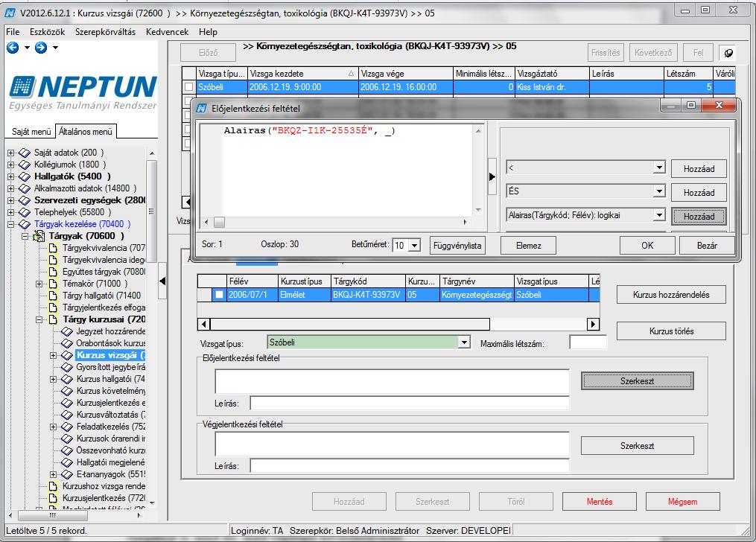Click the left panel collapse arrow
Viewport: 756px width, 542px height.
coord(162,281)
